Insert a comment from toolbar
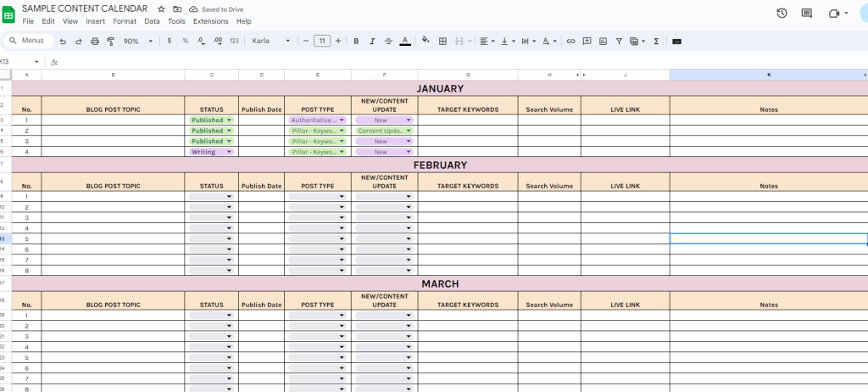Screen dimensions: 868x392 (x=587, y=41)
